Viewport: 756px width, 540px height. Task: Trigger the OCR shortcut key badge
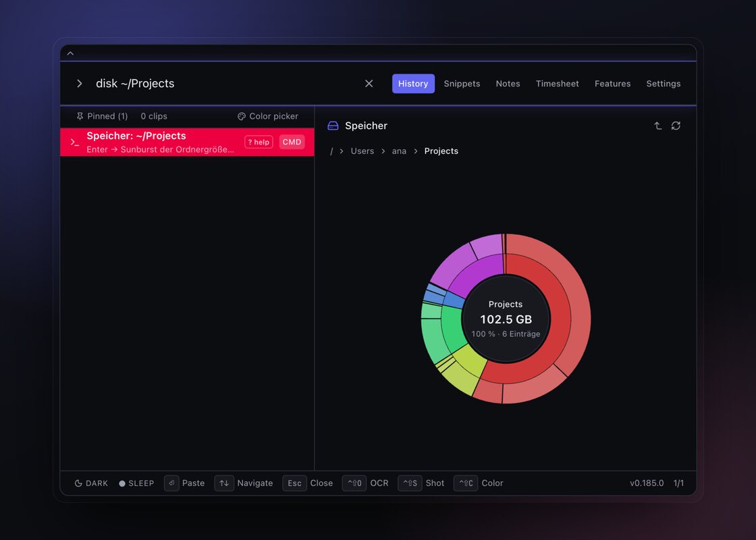(x=354, y=483)
